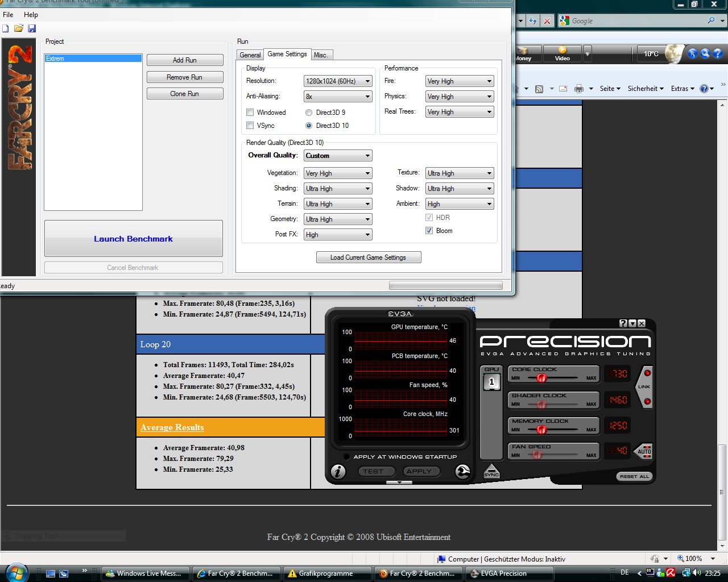Screen dimensions: 728x582
Task: Open the Resolution dropdown
Action: coord(338,81)
